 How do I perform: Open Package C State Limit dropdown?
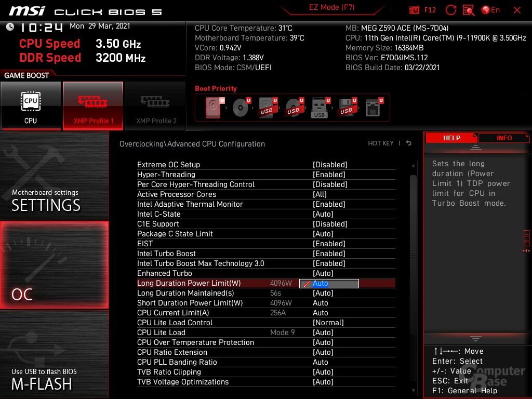(323, 234)
